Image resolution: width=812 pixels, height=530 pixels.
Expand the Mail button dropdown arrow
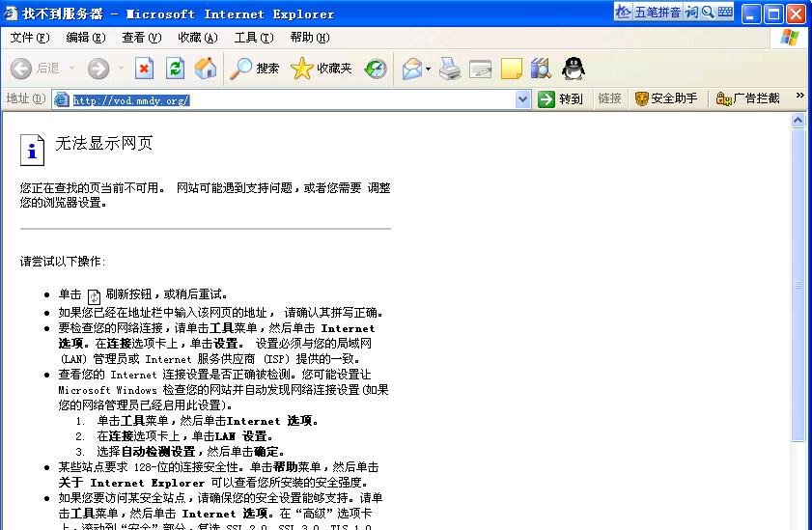coord(429,69)
